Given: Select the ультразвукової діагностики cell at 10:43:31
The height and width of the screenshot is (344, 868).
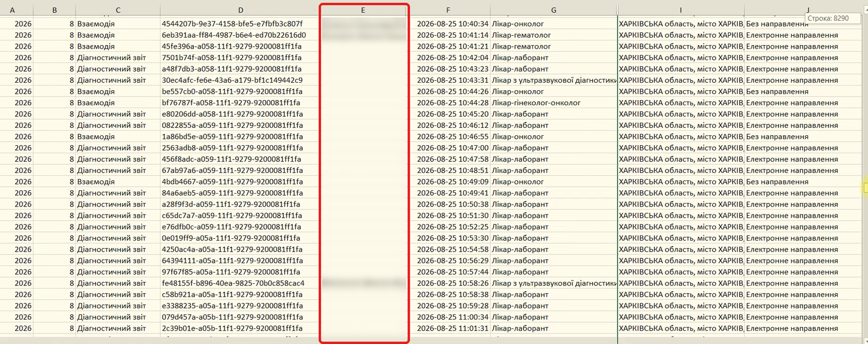Looking at the screenshot, I should click(x=554, y=80).
